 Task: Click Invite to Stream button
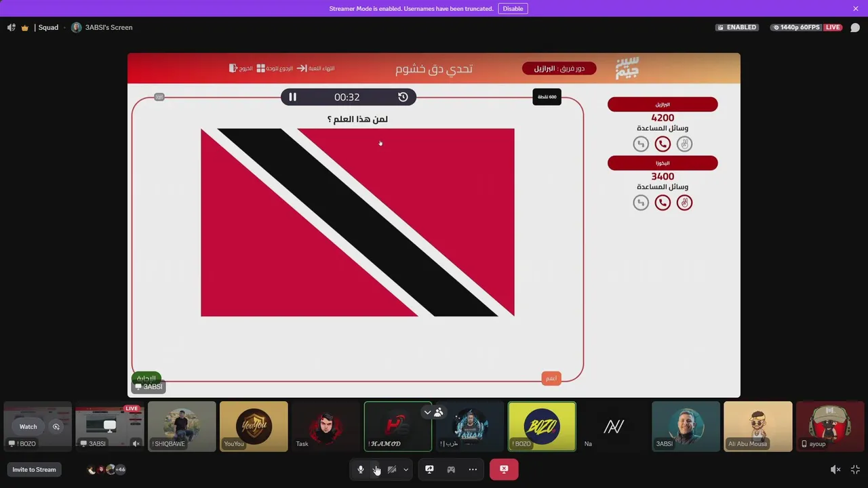pos(34,469)
